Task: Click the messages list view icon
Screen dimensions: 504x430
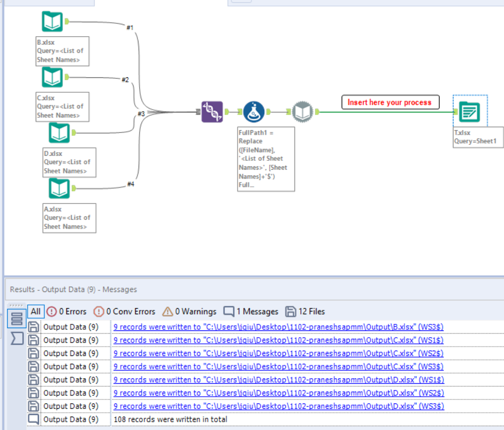Action: click(x=17, y=319)
